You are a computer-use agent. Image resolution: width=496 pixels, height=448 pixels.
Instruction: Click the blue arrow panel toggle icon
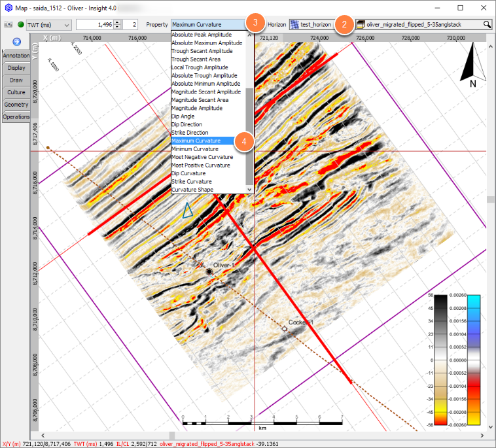pyautogui.click(x=17, y=42)
